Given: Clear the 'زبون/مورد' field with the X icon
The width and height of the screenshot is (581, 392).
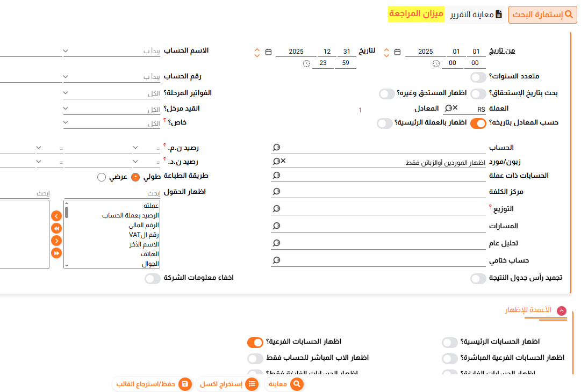Looking at the screenshot, I should [283, 161].
